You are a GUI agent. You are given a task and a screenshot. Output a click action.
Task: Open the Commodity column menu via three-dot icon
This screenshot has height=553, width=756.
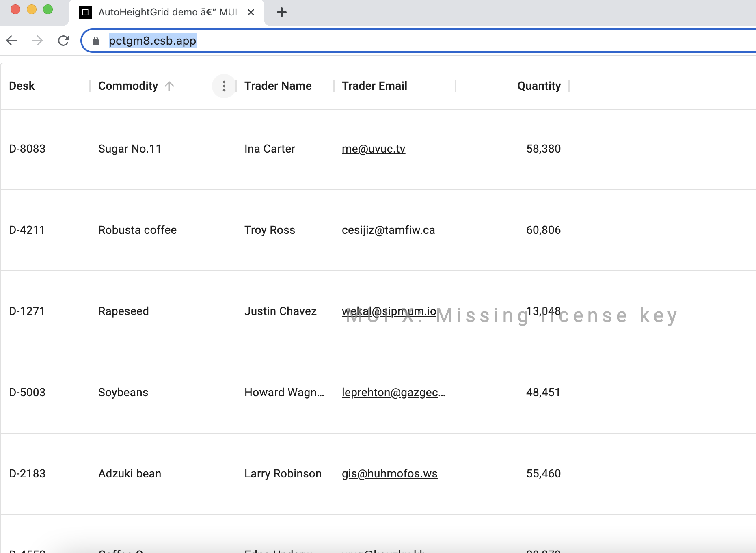coord(223,86)
